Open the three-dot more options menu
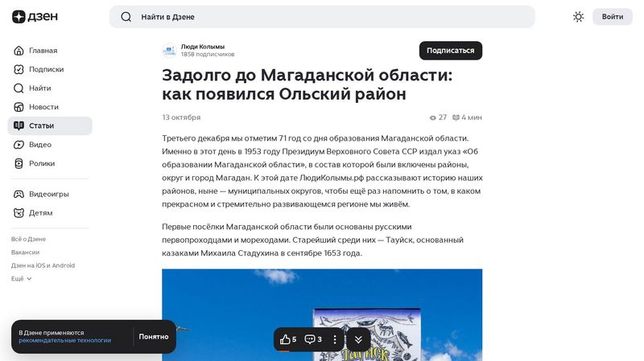Image resolution: width=644 pixels, height=361 pixels. coord(335,339)
